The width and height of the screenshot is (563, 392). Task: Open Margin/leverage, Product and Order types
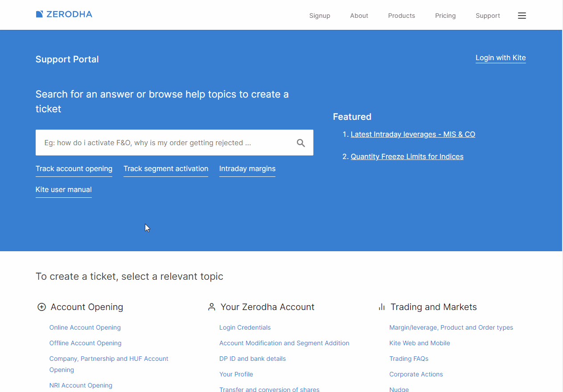[451, 327]
